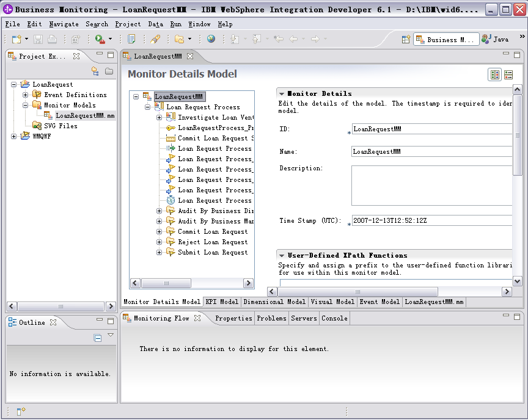Collapse the Monitor Details section
Viewport: 528px width, 420px height.
click(x=282, y=94)
